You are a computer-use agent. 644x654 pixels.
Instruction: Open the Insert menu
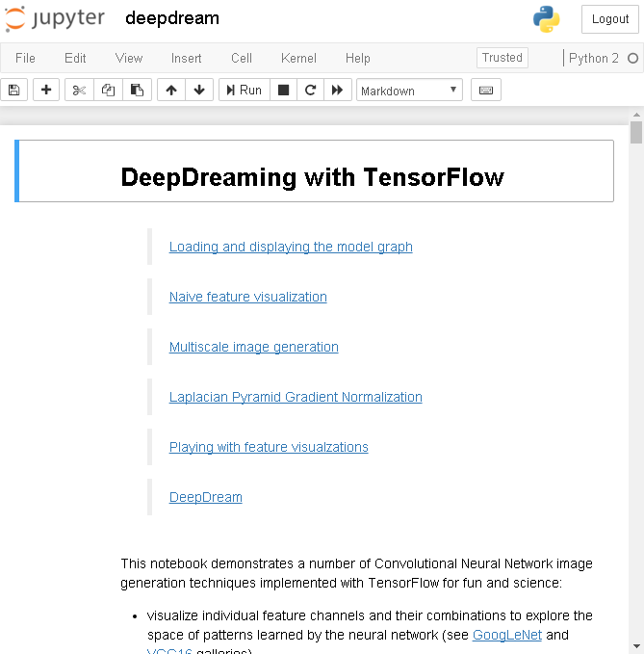pyautogui.click(x=187, y=58)
